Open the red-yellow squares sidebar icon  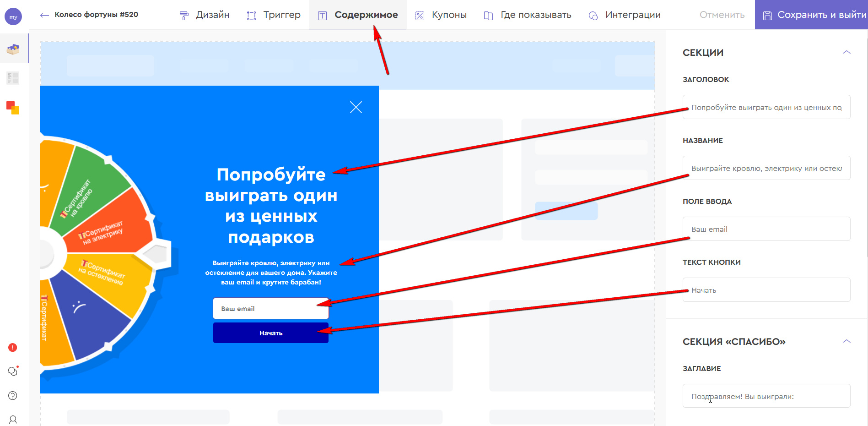point(13,108)
